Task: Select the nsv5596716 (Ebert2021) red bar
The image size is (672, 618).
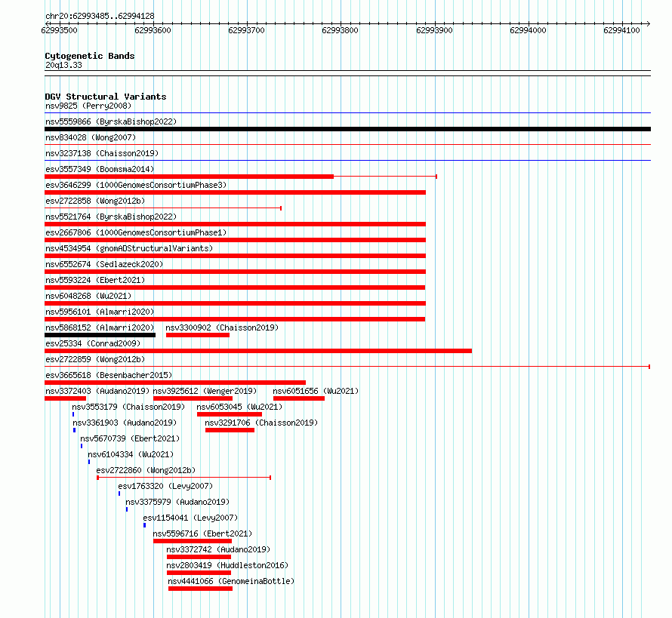Action: coord(193,541)
